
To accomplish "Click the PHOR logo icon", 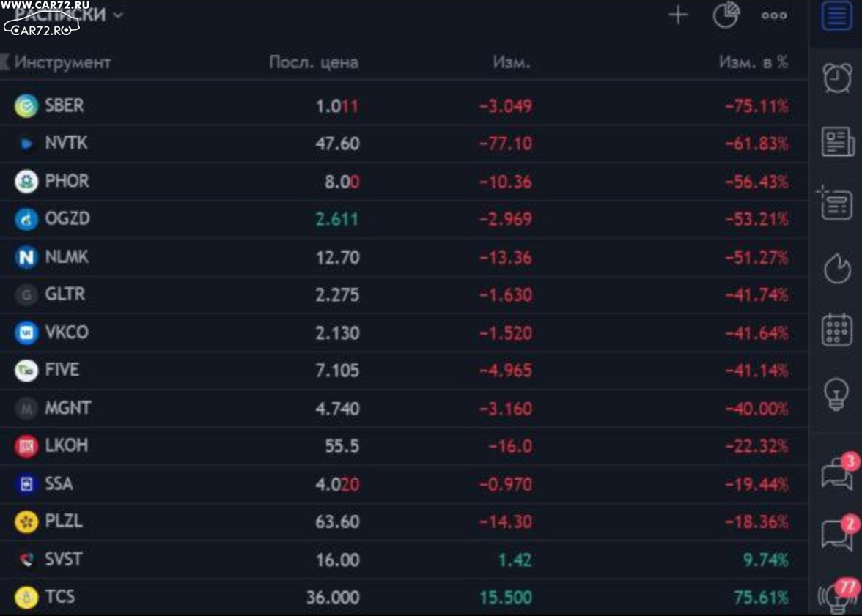I will (x=26, y=182).
